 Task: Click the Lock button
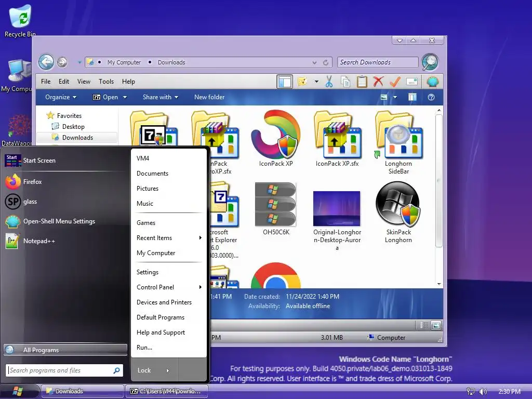click(144, 370)
